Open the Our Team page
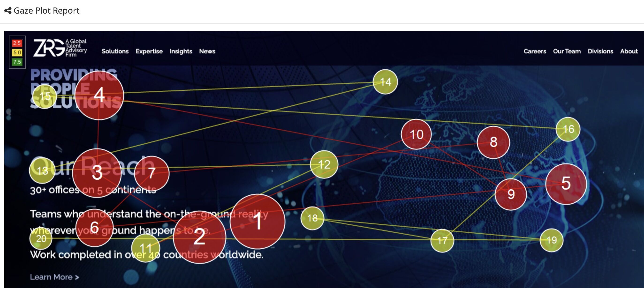Image resolution: width=644 pixels, height=288 pixels. [567, 51]
